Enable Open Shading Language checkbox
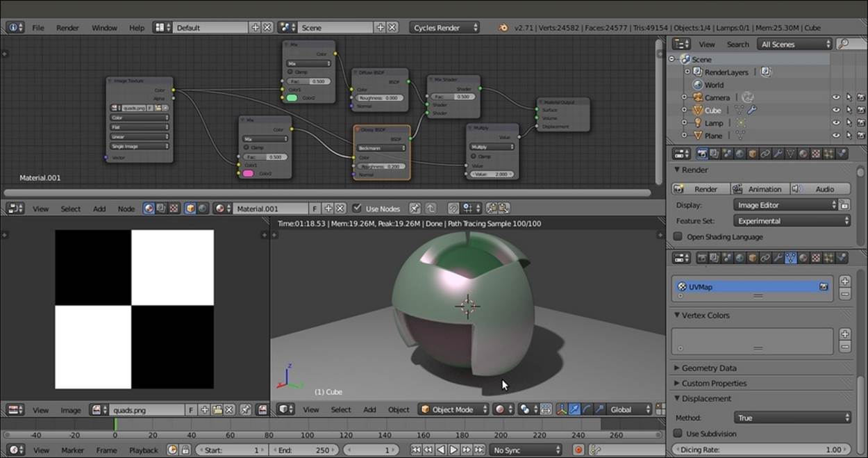This screenshot has height=458, width=868. pyautogui.click(x=678, y=237)
